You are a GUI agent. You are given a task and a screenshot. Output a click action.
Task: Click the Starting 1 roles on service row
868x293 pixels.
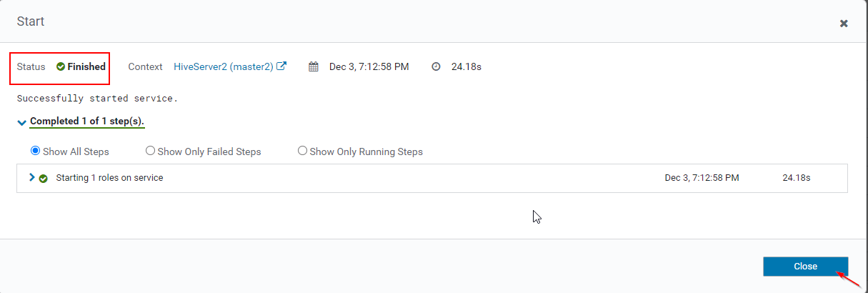pyautogui.click(x=109, y=178)
